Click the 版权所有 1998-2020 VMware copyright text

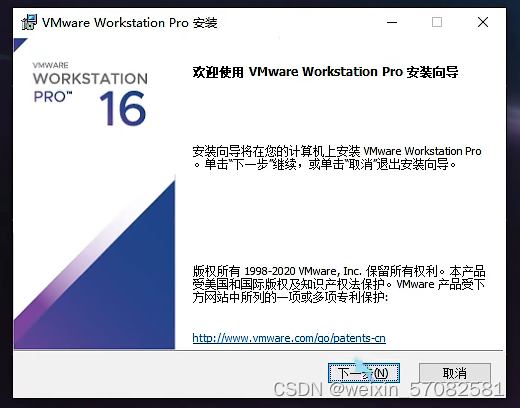(339, 284)
